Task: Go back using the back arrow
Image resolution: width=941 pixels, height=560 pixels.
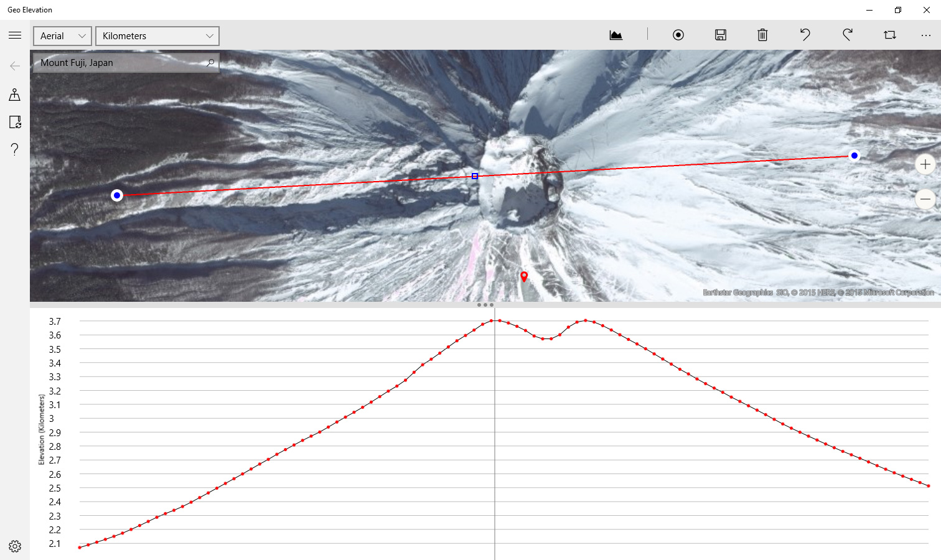Action: (x=14, y=66)
